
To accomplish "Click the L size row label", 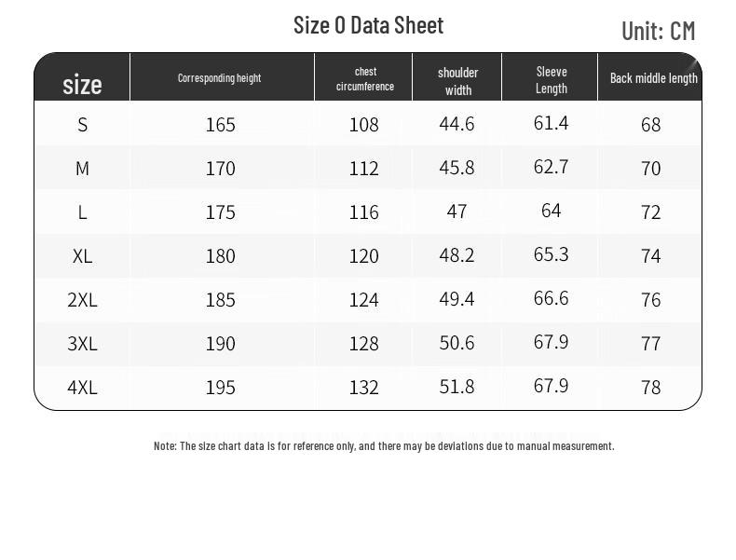I will click(x=82, y=212).
